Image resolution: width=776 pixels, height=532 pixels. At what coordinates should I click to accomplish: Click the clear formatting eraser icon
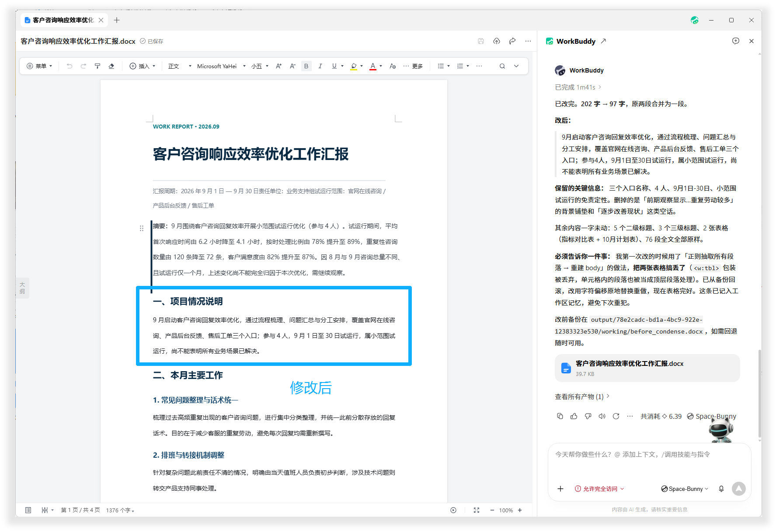click(x=111, y=66)
